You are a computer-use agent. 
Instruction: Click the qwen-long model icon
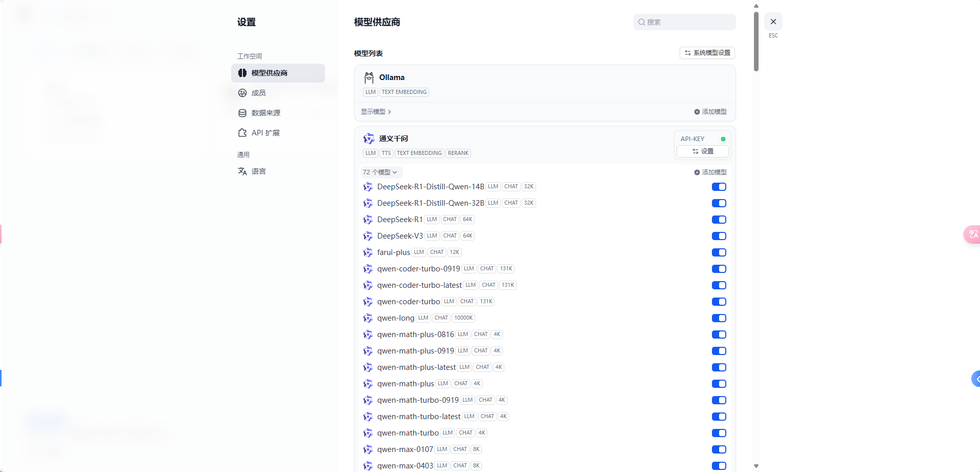tap(368, 318)
